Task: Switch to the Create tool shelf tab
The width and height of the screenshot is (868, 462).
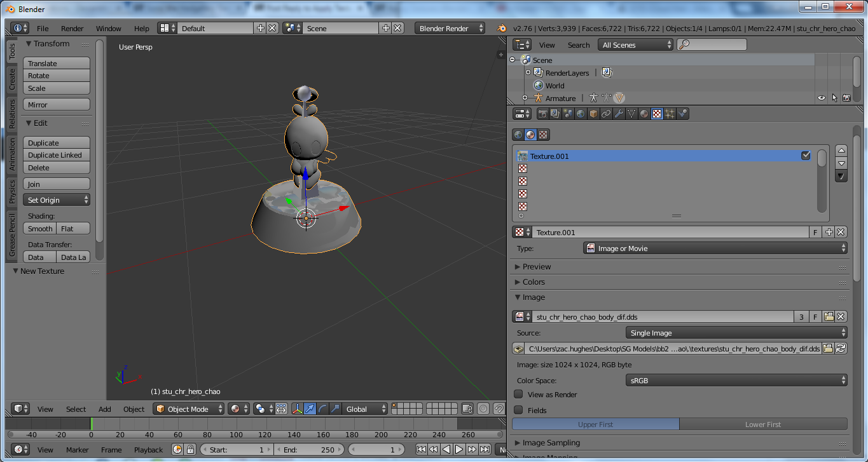Action: coord(12,79)
